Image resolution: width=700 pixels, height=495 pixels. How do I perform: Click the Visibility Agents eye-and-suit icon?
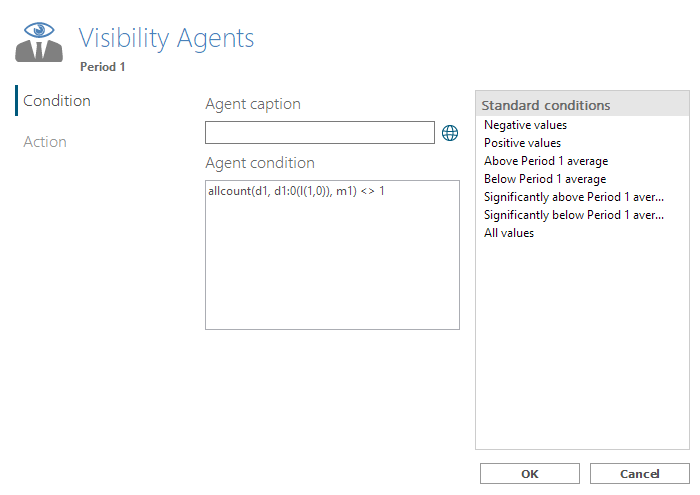[39, 42]
